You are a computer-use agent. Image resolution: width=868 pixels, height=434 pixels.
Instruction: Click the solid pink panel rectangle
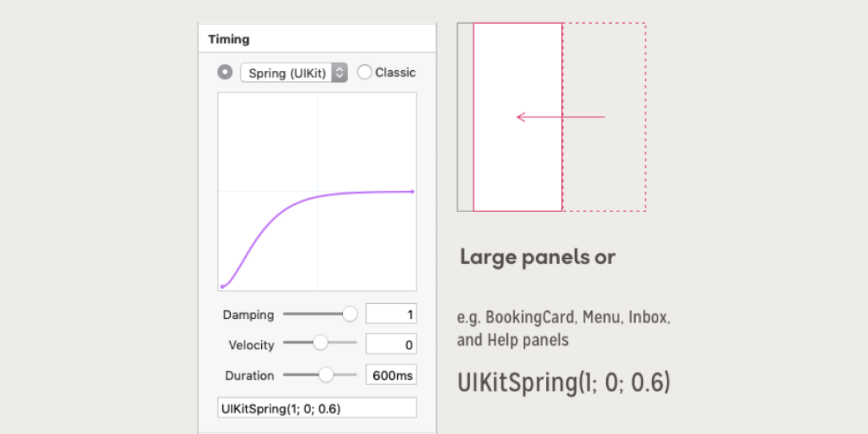click(x=517, y=166)
